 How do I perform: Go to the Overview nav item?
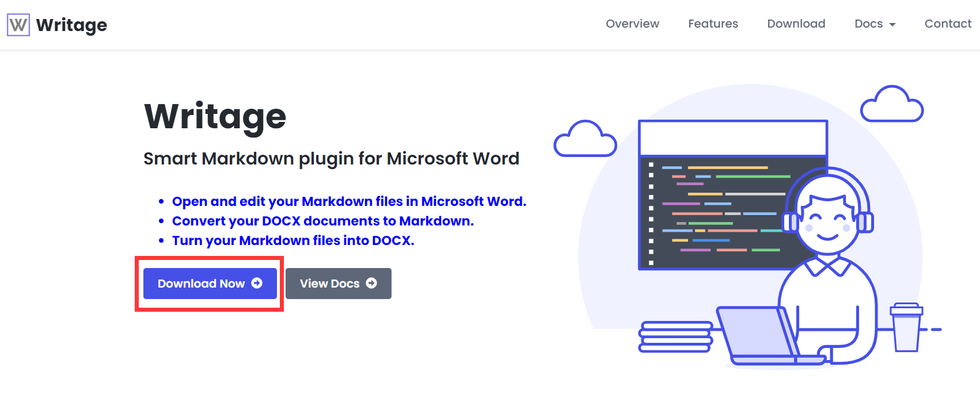point(632,24)
